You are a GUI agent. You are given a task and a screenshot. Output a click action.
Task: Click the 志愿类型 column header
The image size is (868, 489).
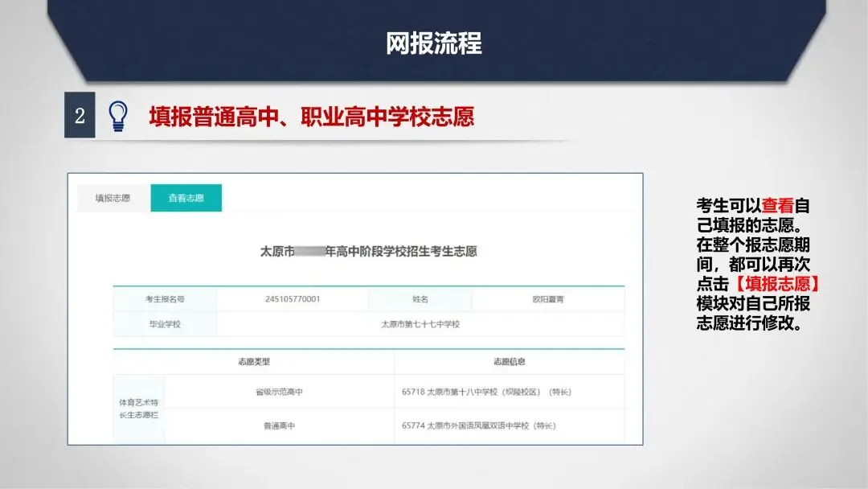pos(254,362)
